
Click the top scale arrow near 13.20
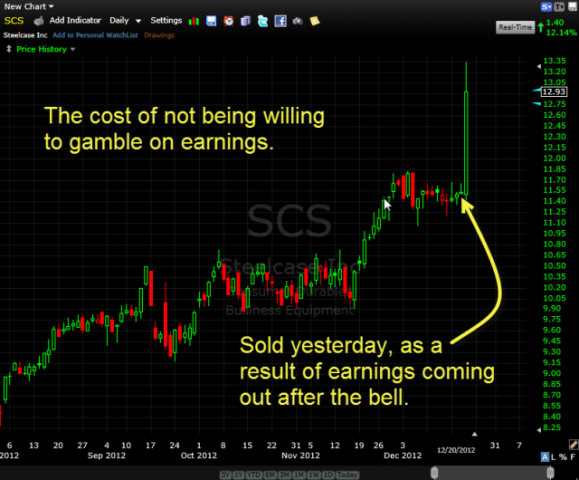click(x=539, y=66)
